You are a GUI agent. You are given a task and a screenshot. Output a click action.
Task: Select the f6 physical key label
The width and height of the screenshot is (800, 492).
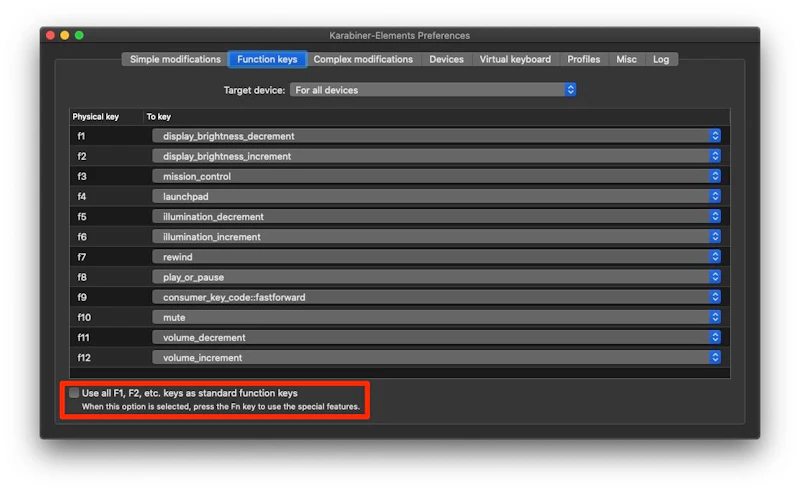coord(82,237)
